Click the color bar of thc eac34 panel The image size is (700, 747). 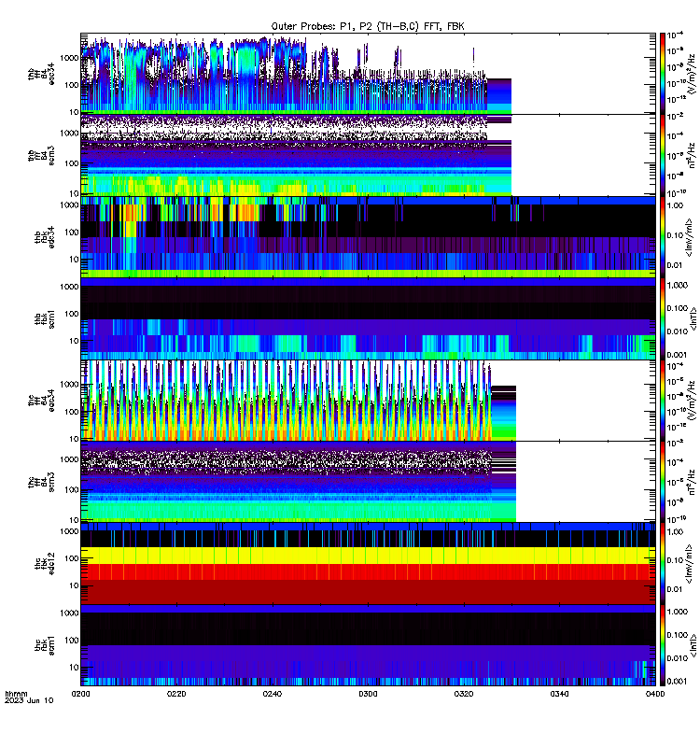(x=662, y=401)
